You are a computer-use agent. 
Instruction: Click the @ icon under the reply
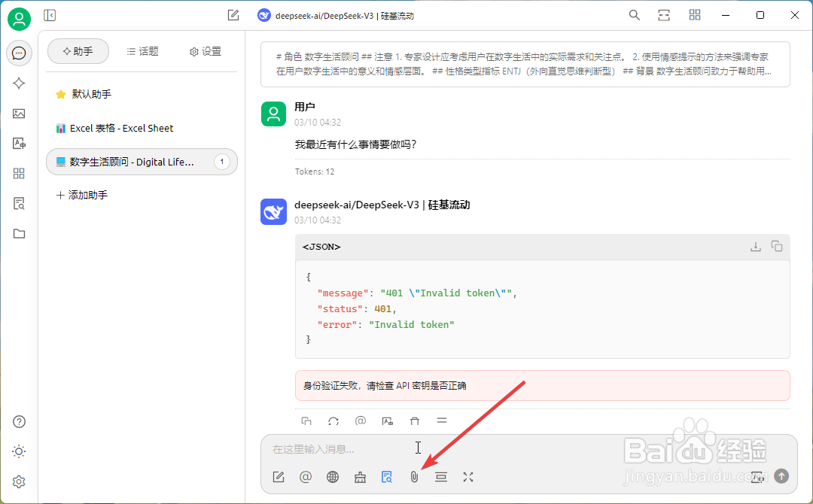point(361,421)
